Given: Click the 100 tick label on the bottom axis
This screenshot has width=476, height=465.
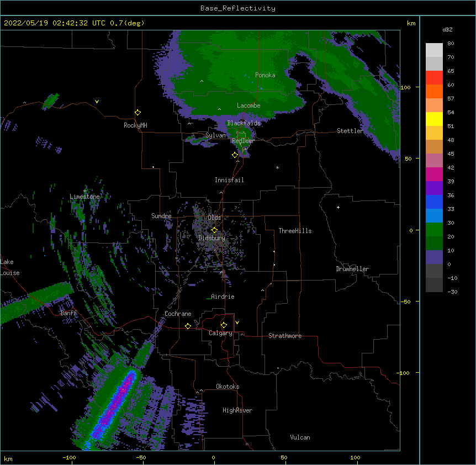Looking at the screenshot, I should (x=355, y=457).
